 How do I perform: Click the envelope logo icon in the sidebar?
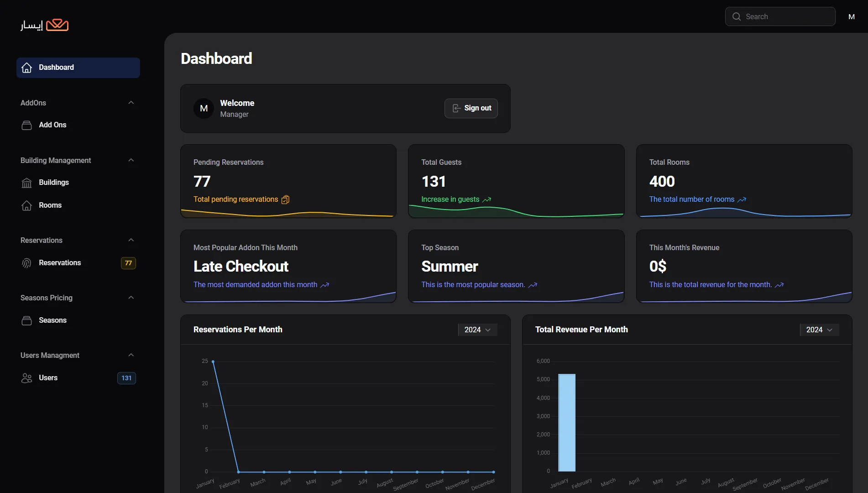[57, 25]
